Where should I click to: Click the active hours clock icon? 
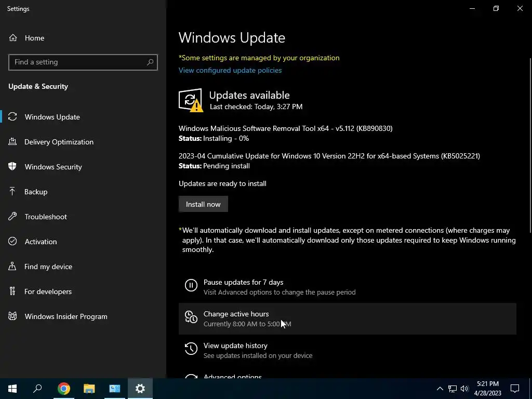[x=191, y=317]
